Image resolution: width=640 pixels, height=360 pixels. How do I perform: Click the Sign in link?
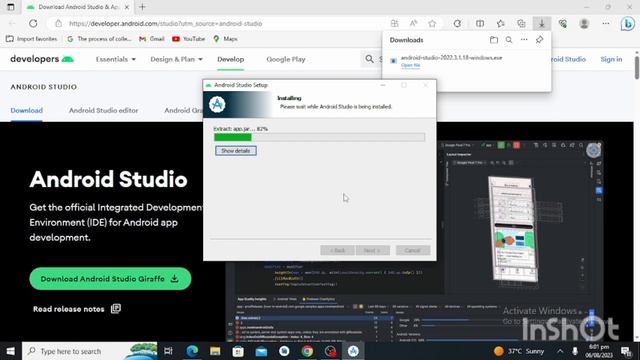tap(611, 59)
